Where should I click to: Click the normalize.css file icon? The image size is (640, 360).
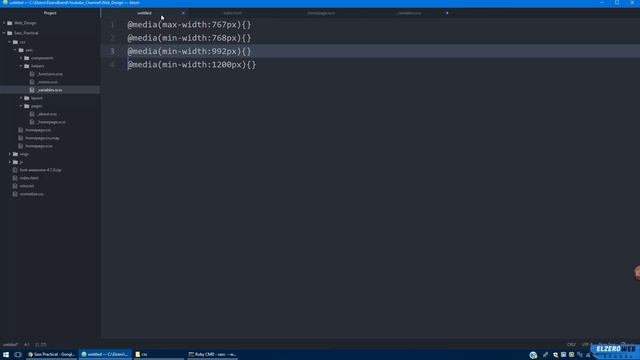[x=15, y=194]
